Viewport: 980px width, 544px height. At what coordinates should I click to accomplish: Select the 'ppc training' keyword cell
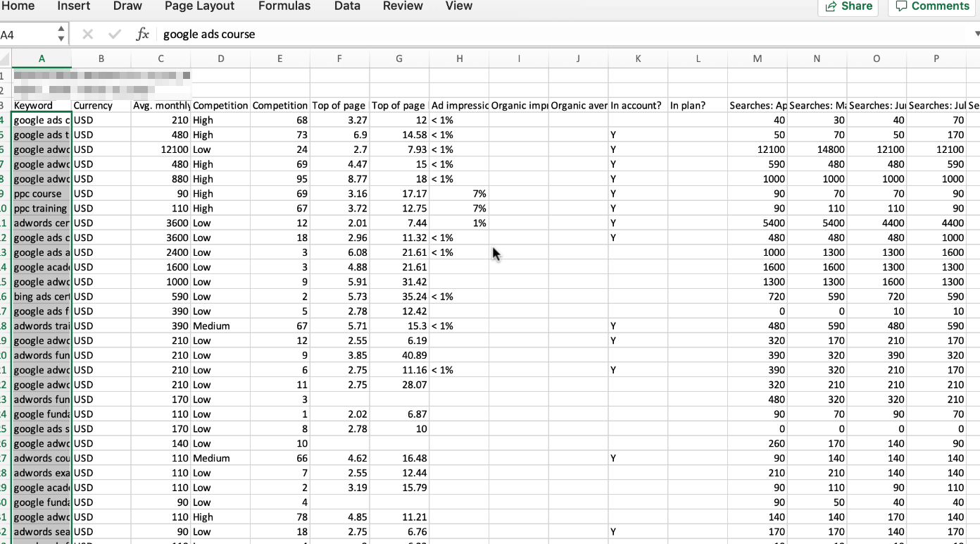[x=42, y=209]
